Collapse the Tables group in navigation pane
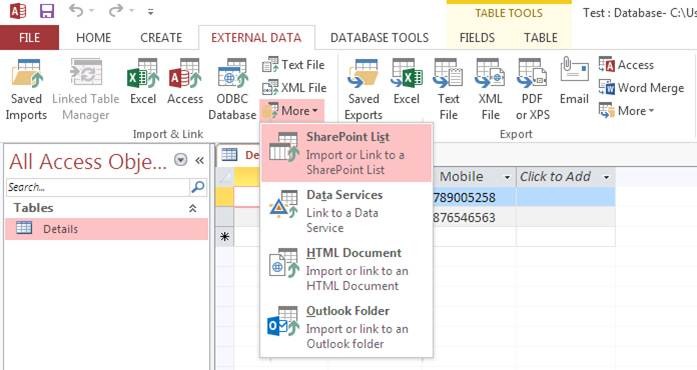This screenshot has height=370, width=697. pyautogui.click(x=192, y=208)
